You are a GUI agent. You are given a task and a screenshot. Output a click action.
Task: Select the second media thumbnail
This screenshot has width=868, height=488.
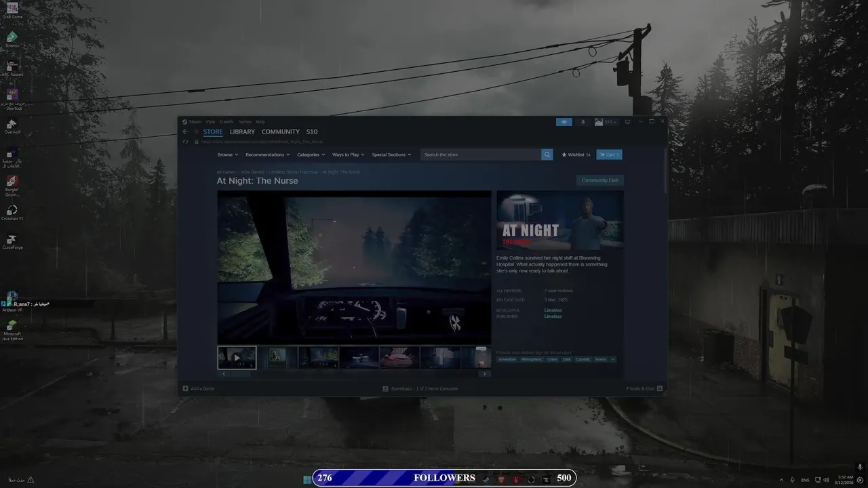277,357
